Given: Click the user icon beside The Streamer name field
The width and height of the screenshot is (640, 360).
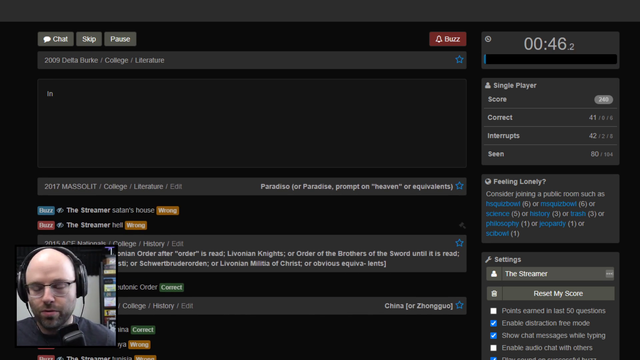Looking at the screenshot, I should pyautogui.click(x=494, y=274).
